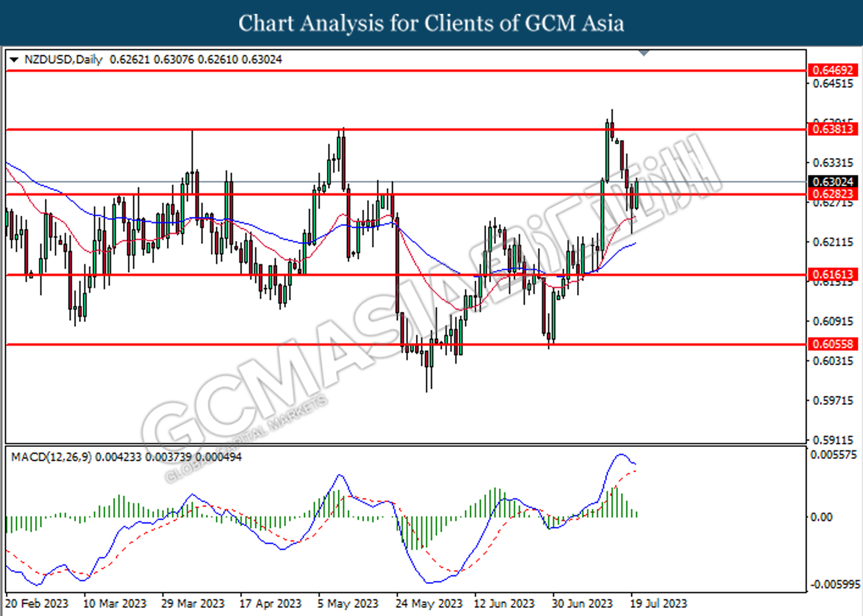Click the 0.64515 price axis label

pyautogui.click(x=833, y=84)
